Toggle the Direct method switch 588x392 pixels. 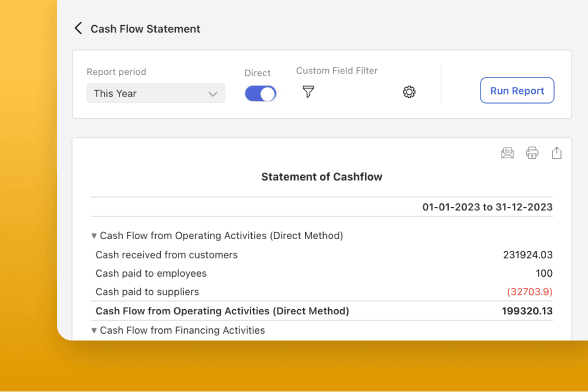tap(260, 94)
